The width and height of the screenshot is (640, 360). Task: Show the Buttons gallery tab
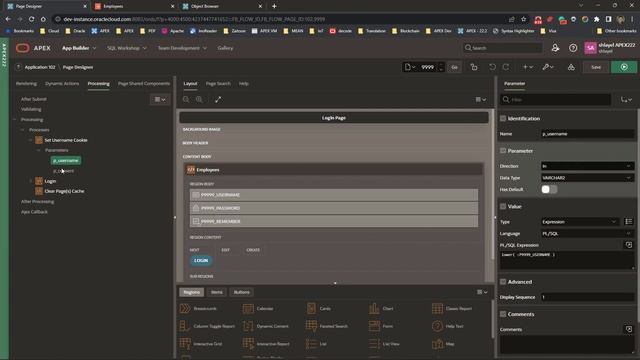tap(242, 292)
